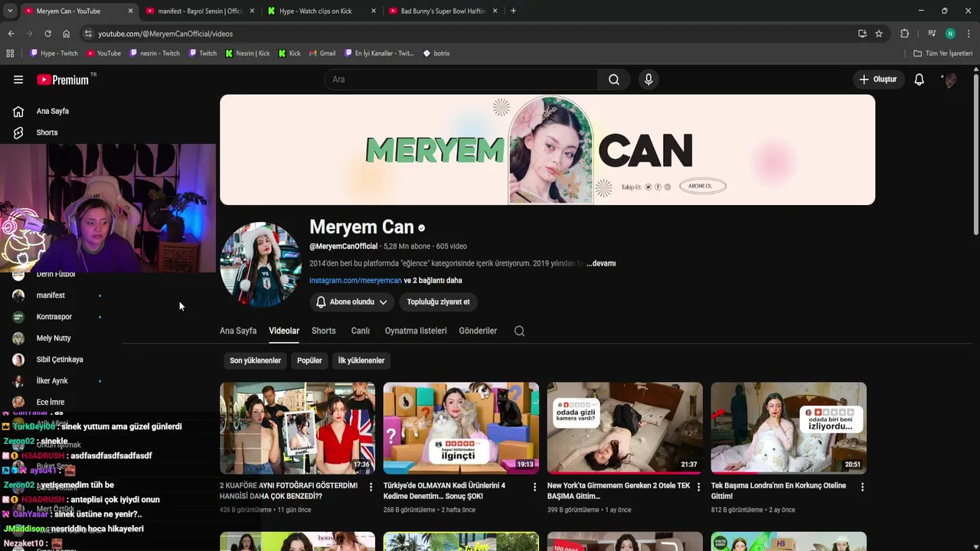Search within channel using magnifier icon
The image size is (980, 551).
[x=519, y=331]
